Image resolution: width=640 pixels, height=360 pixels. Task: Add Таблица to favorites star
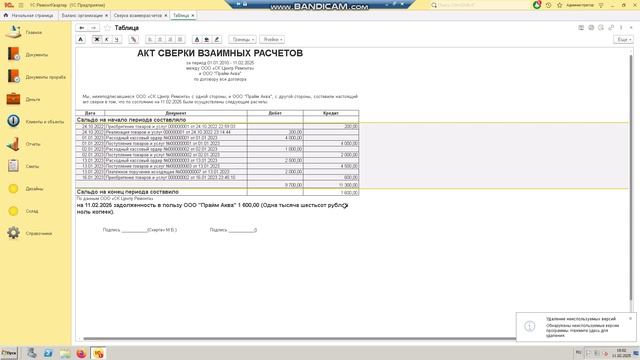107,28
